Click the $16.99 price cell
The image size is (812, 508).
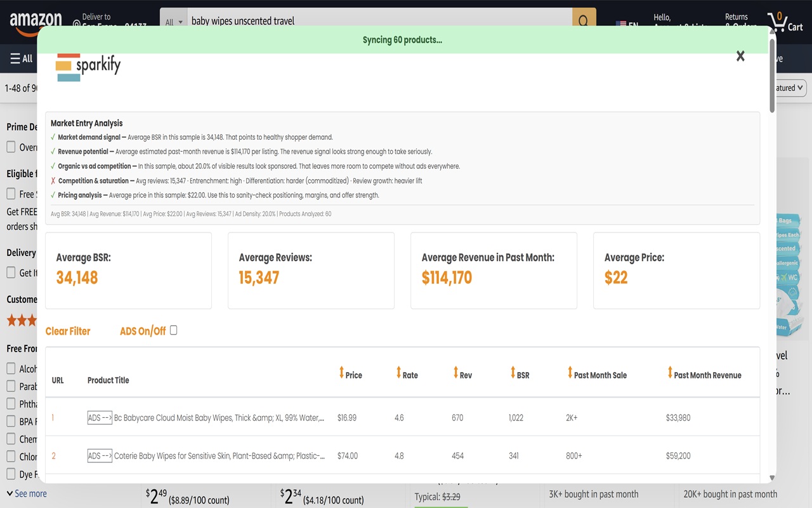[347, 418]
